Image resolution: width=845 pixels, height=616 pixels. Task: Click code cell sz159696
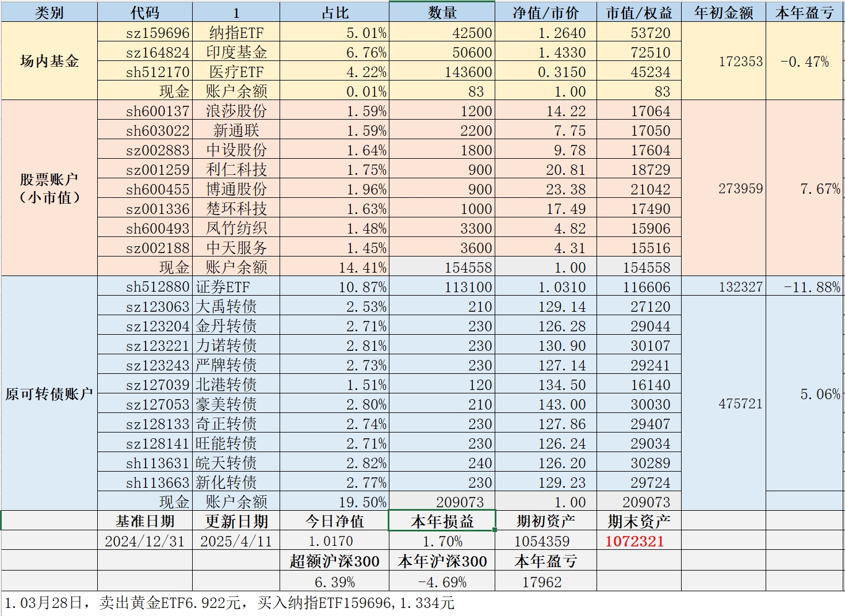tap(145, 32)
